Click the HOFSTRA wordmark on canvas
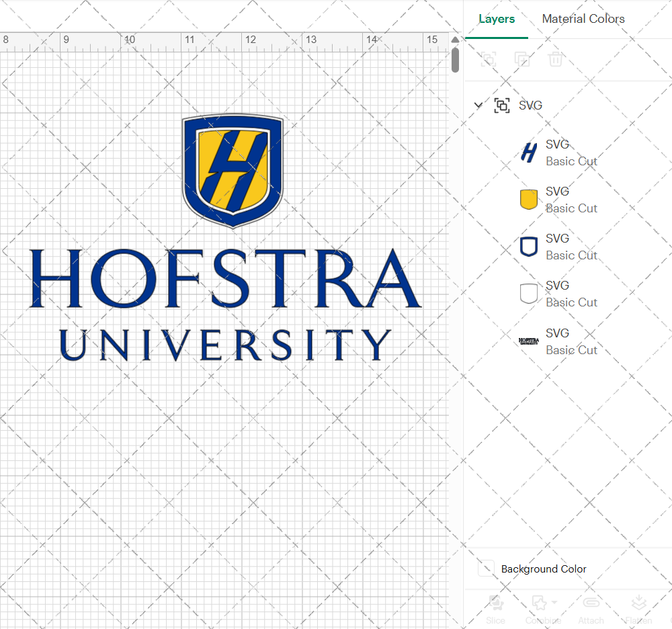This screenshot has height=629, width=672. 225,278
